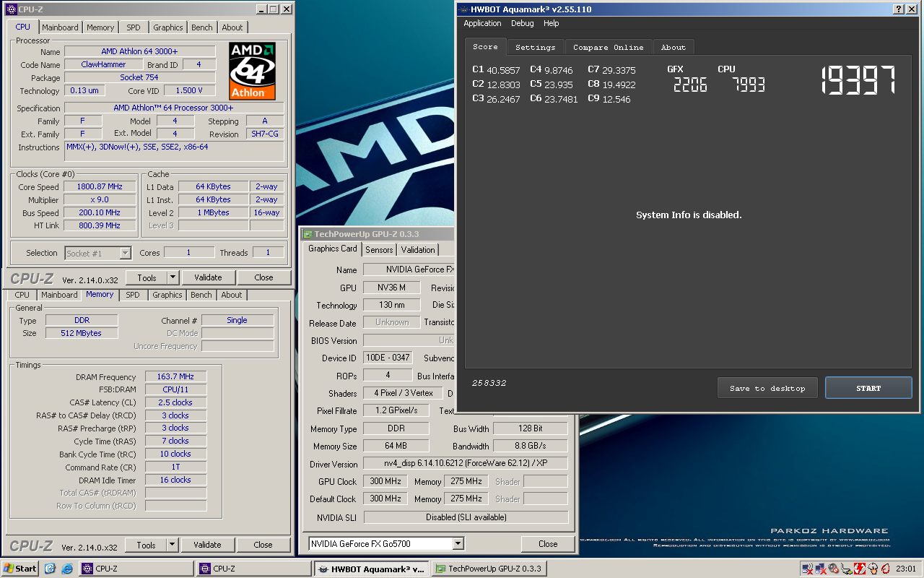Click the AMD Athlon 64 logo in CPU-Z
924x578 pixels.
click(x=253, y=71)
